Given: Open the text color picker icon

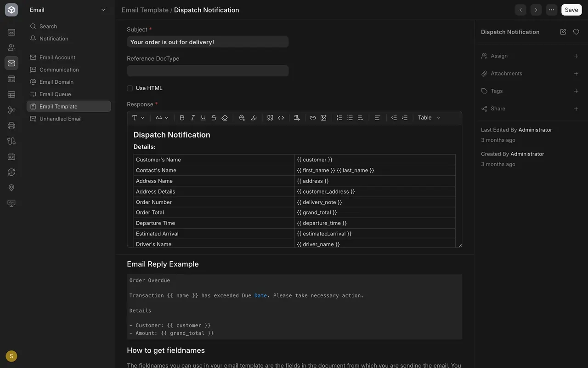Looking at the screenshot, I should [242, 118].
